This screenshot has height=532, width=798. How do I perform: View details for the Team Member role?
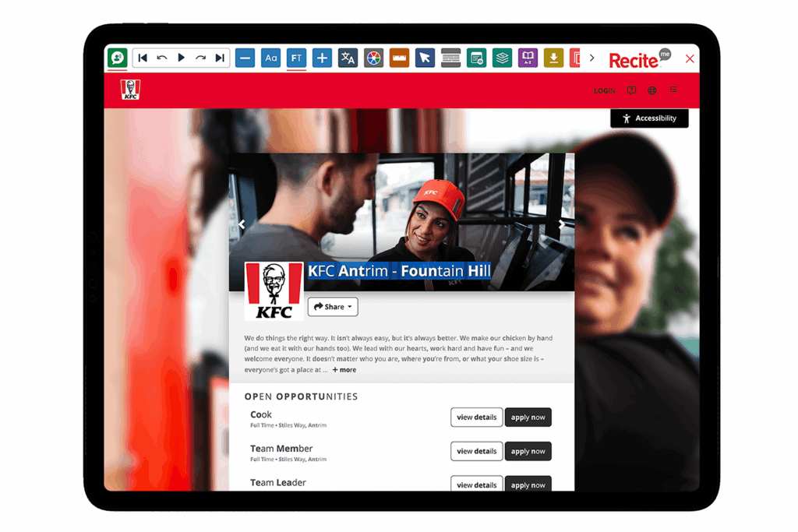[476, 451]
